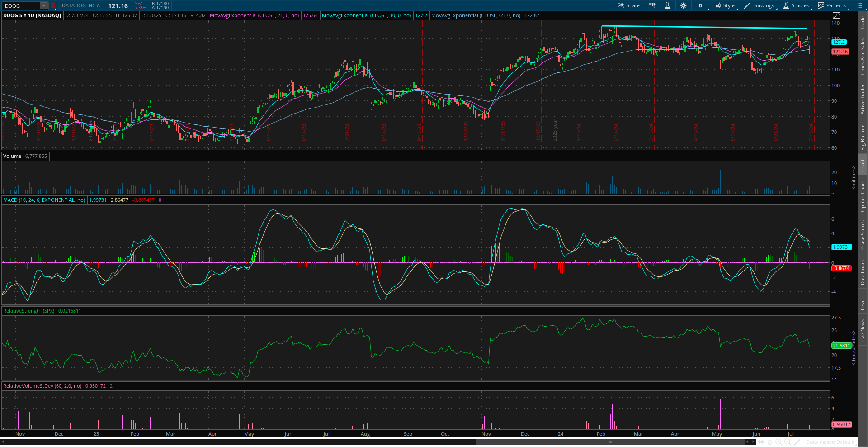Click the -7.35% change value
This screenshot has width=868, height=447.
(x=141, y=8)
